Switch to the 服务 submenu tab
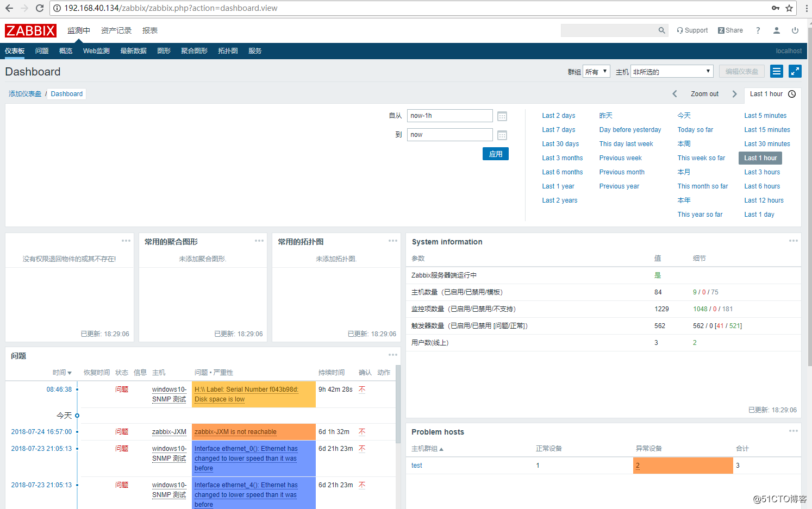The height and width of the screenshot is (509, 812). 255,51
